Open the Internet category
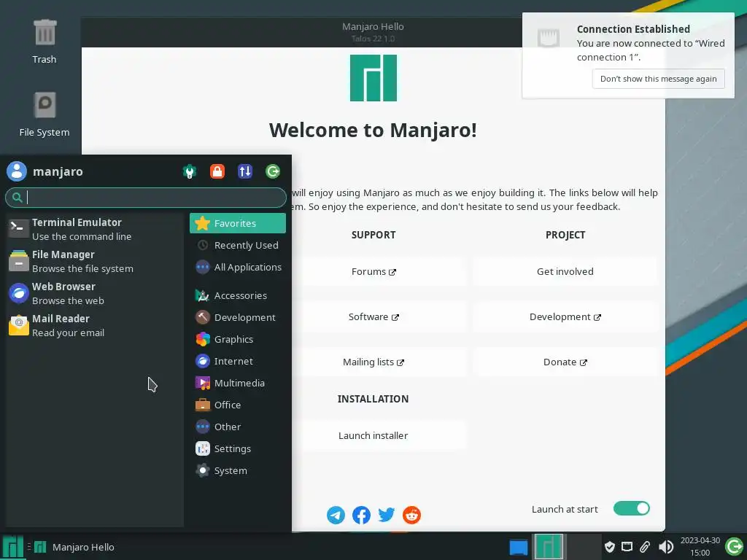 238,362
